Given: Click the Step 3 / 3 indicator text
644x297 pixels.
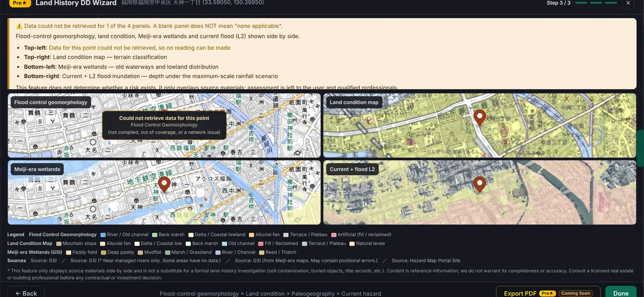Looking at the screenshot, I should pyautogui.click(x=559, y=3).
